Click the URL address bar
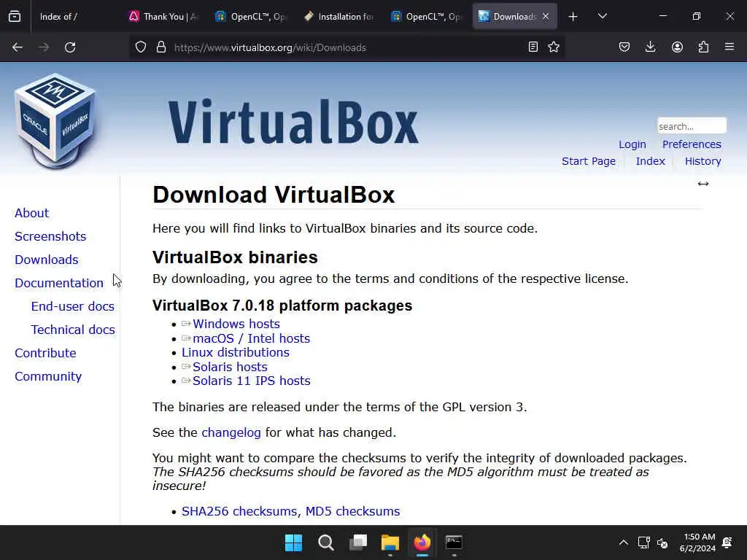This screenshot has height=560, width=747. (x=347, y=47)
